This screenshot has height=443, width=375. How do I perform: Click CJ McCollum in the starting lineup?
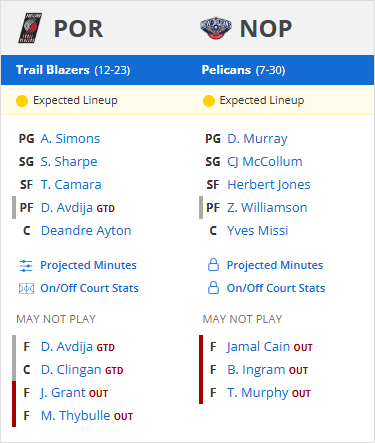click(x=265, y=162)
